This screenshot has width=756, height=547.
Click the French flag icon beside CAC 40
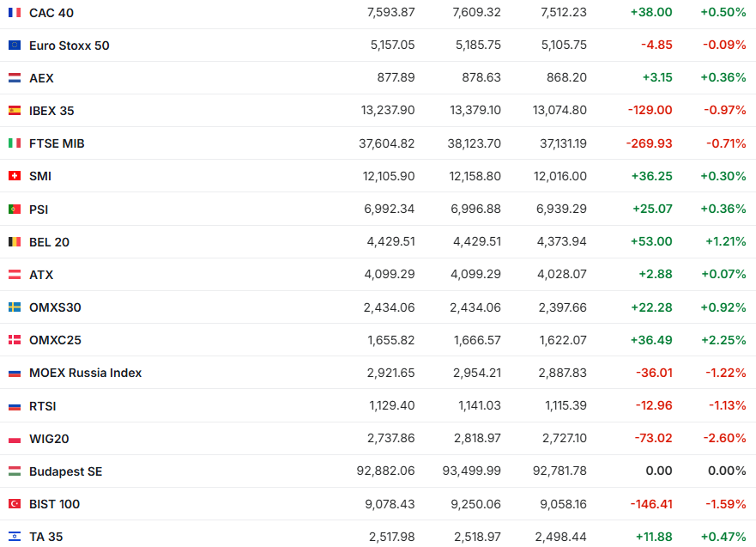[15, 13]
